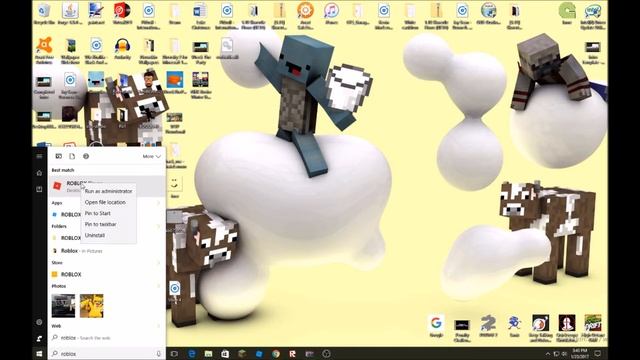This screenshot has height=360, width=640.
Task: Open the volume control in system tray
Action: (564, 354)
